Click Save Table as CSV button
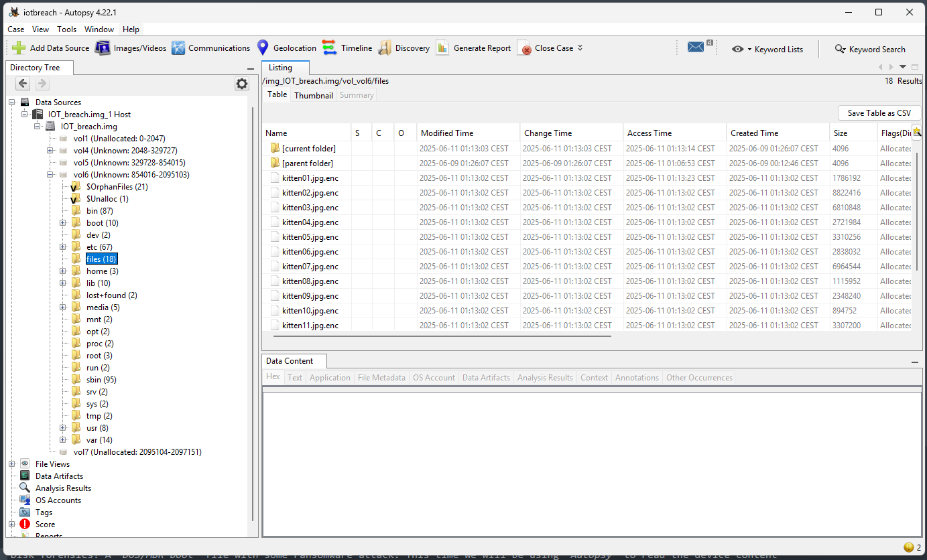Image resolution: width=927 pixels, height=560 pixels. 879,113
